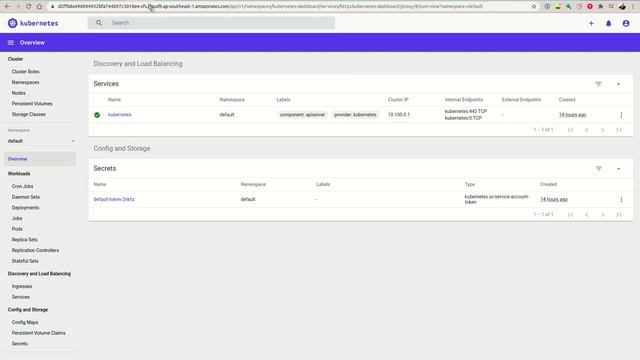640x360 pixels.
Task: Open Deployments in sidebar
Action: pyautogui.click(x=25, y=208)
